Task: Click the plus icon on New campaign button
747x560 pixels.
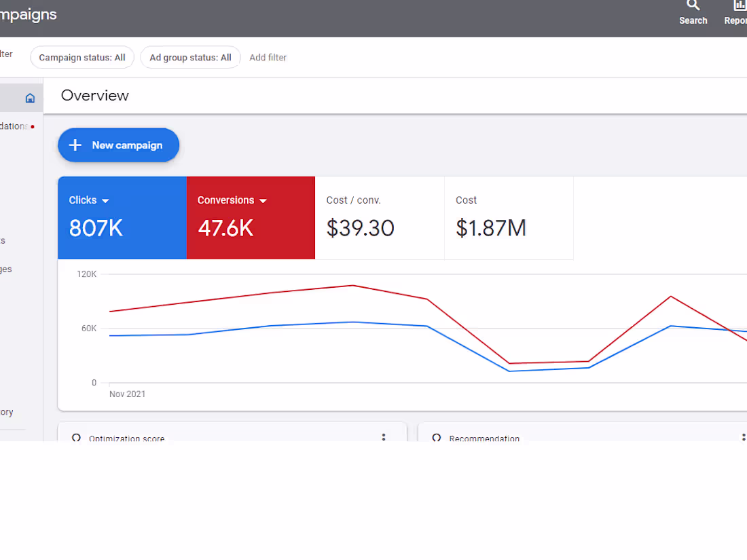Action: pos(75,145)
